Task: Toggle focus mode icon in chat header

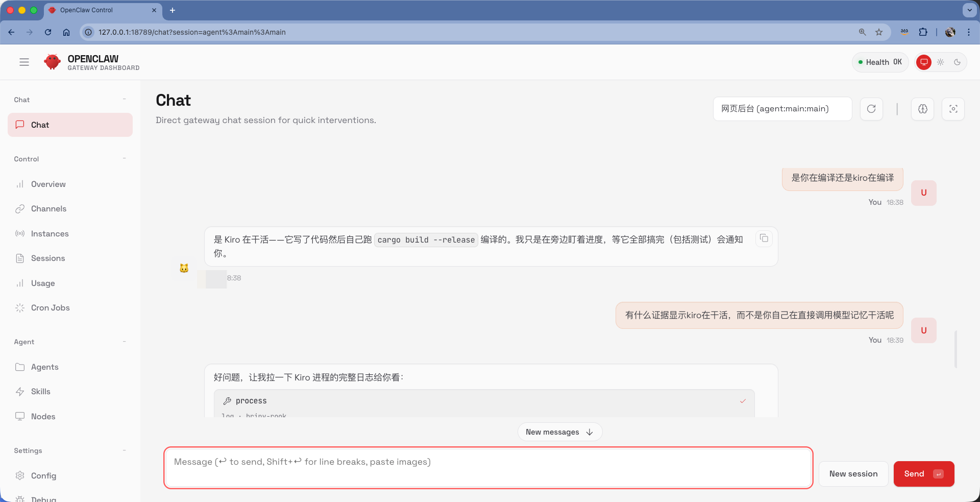Action: pos(953,109)
